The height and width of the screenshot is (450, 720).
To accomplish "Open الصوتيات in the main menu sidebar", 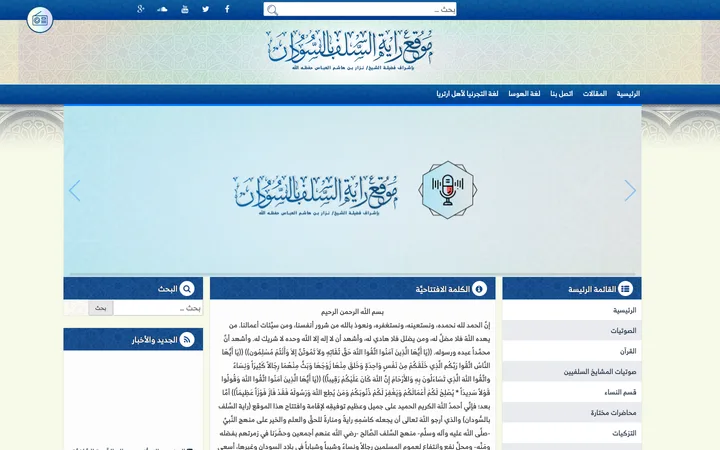I will click(572, 331).
